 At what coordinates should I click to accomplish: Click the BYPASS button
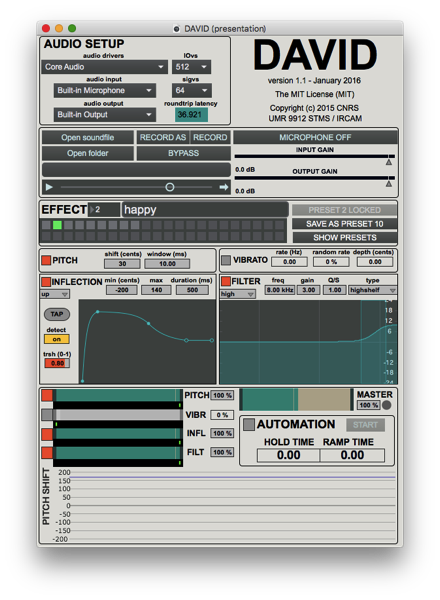184,153
